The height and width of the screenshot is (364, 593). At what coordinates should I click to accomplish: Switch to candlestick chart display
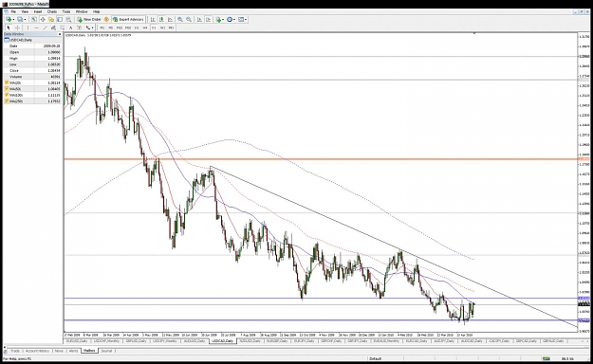(161, 19)
